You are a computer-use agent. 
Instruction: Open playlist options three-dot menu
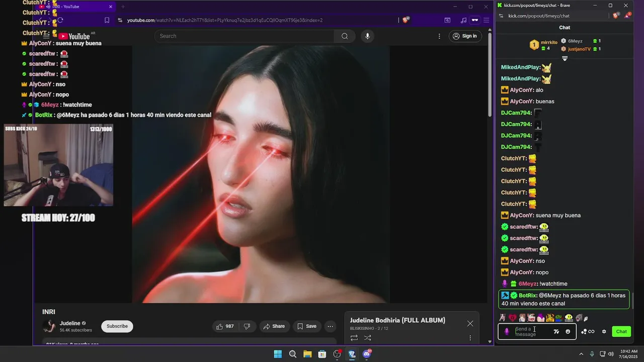point(470,338)
